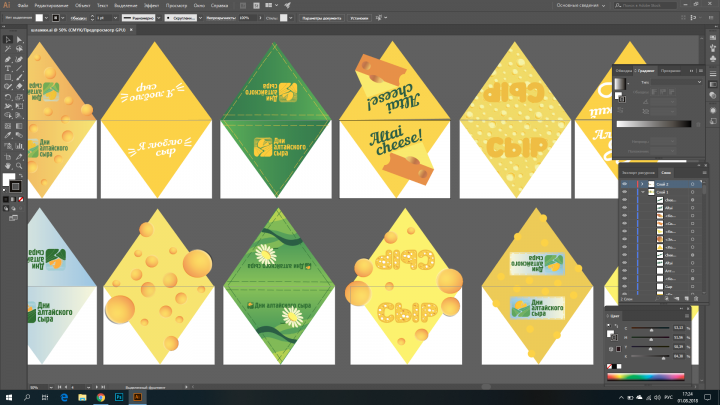Collapse the Слой 1 layer arrow

[x=642, y=192]
